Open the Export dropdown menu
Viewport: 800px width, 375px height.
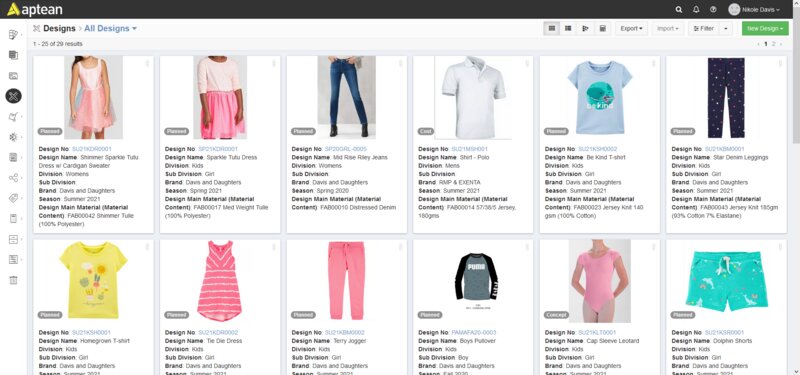[631, 29]
